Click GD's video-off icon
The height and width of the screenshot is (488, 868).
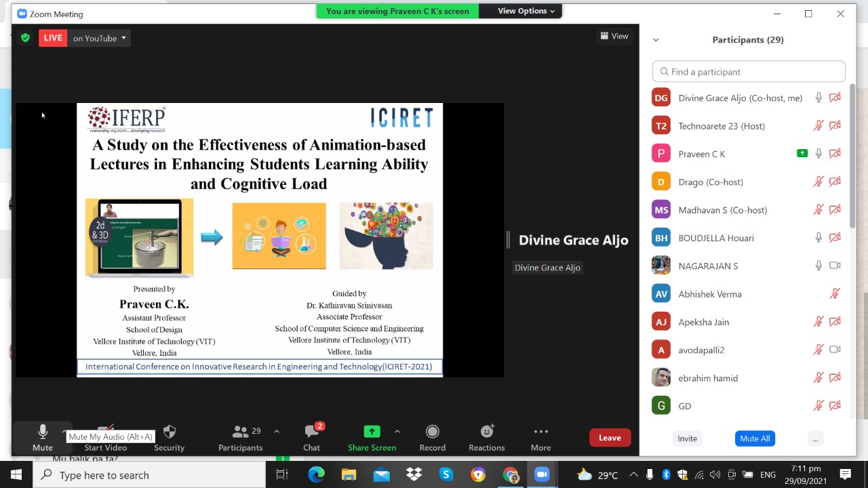tap(835, 406)
